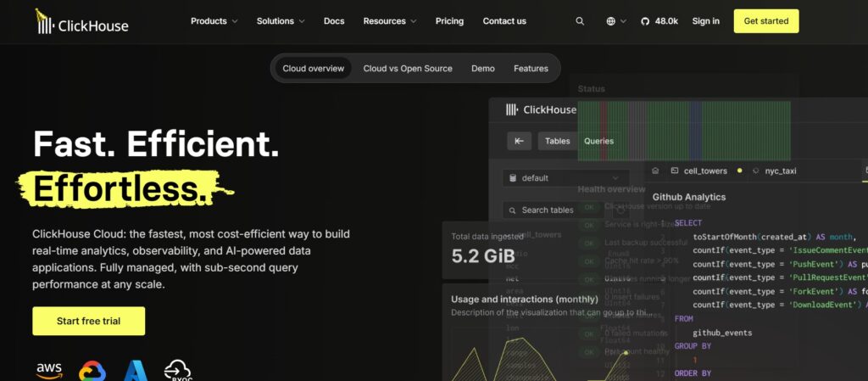Click the home icon in query tabs
The image size is (868, 381).
pyautogui.click(x=655, y=171)
